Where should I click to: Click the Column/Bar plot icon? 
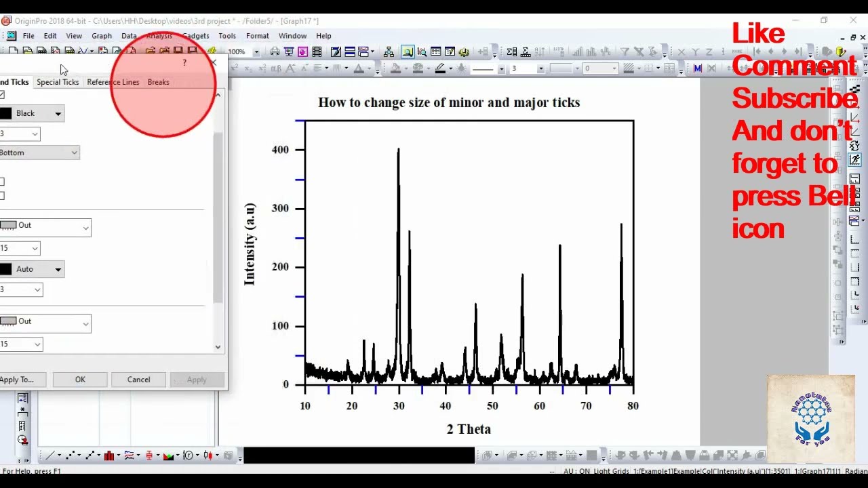click(x=109, y=455)
